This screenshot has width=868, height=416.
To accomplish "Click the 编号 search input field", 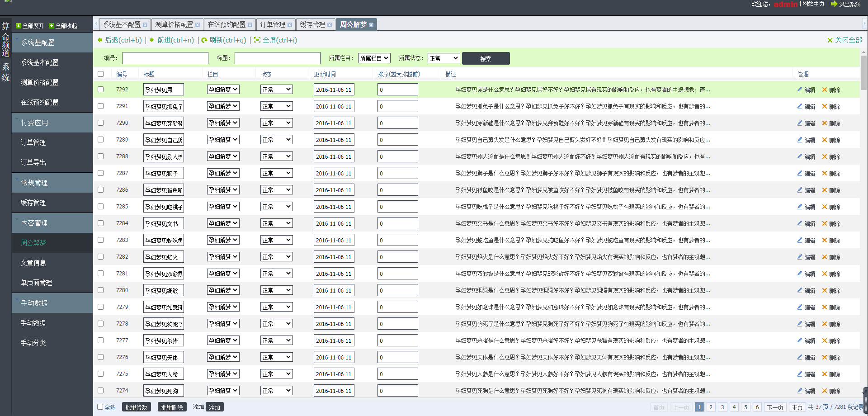I will click(x=165, y=58).
